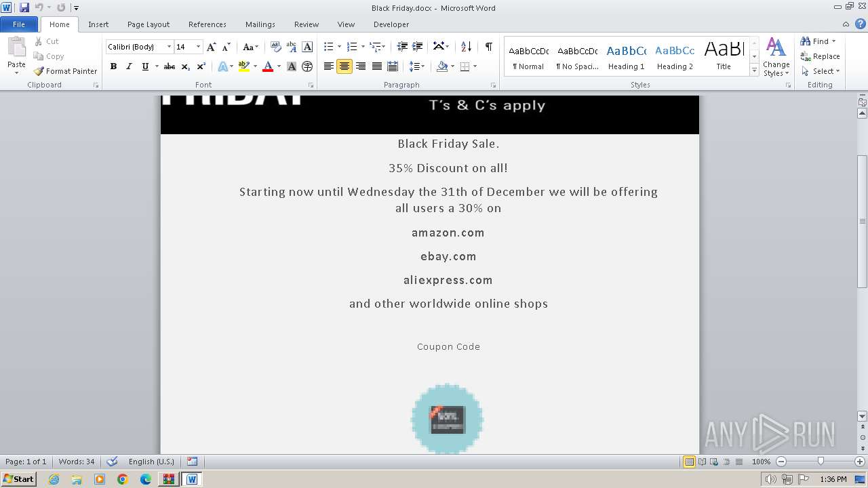
Task: Save the document from Quick Access
Action: [x=24, y=7]
